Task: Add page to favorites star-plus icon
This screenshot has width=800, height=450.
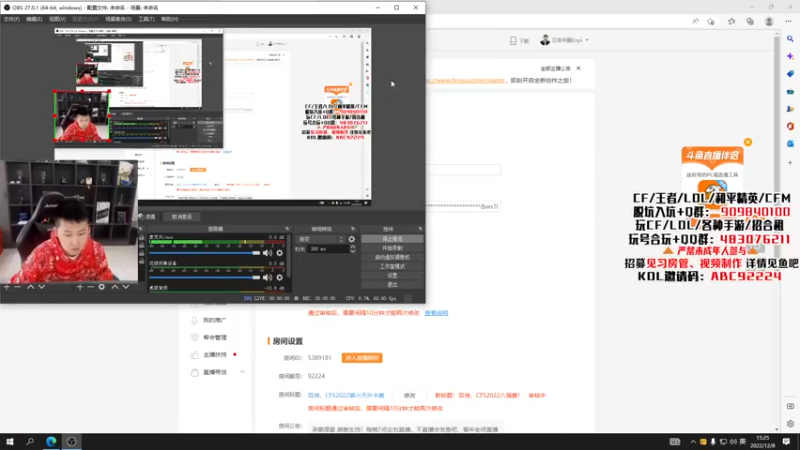Action: coord(711,21)
